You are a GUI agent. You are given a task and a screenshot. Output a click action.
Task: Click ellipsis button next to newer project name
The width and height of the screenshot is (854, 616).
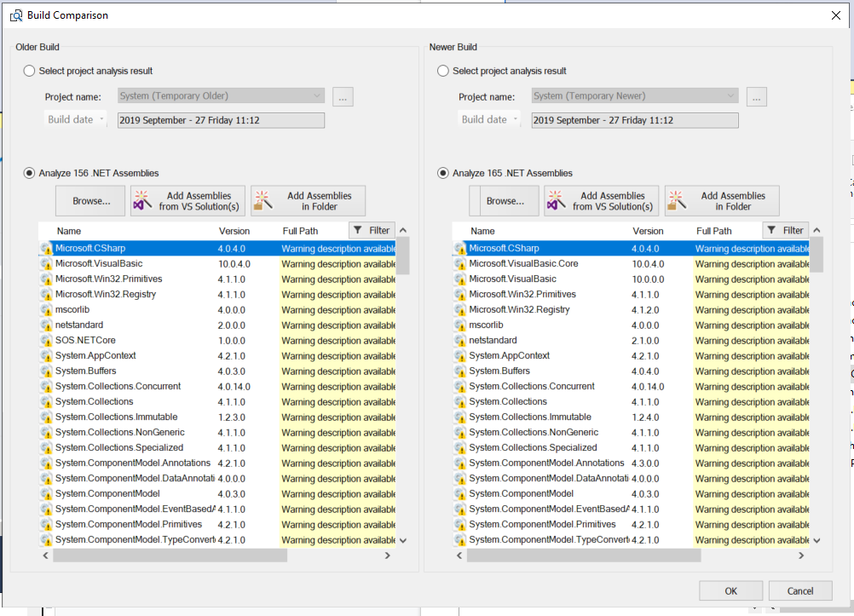tap(757, 97)
